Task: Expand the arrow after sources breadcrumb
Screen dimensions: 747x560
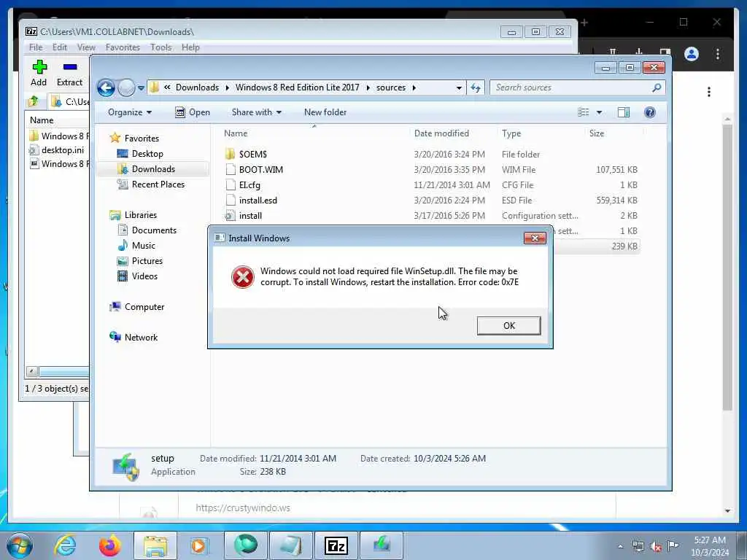Action: [x=414, y=87]
